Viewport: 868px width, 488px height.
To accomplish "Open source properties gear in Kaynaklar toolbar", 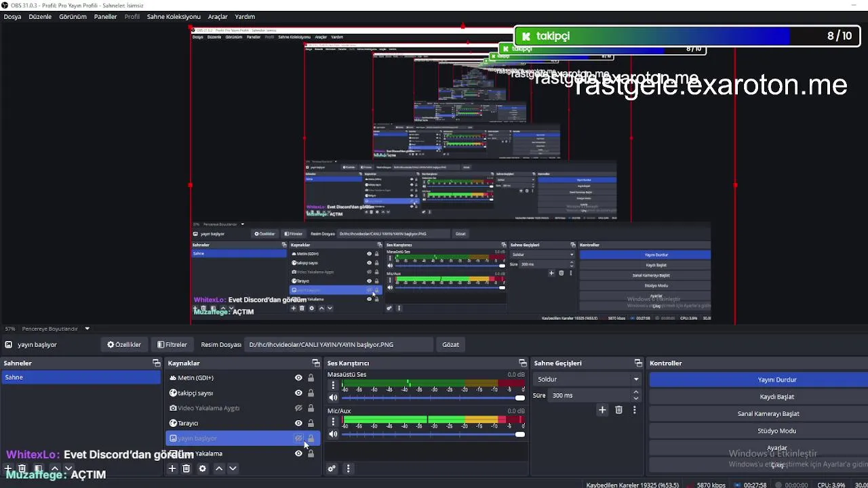I will pos(202,468).
